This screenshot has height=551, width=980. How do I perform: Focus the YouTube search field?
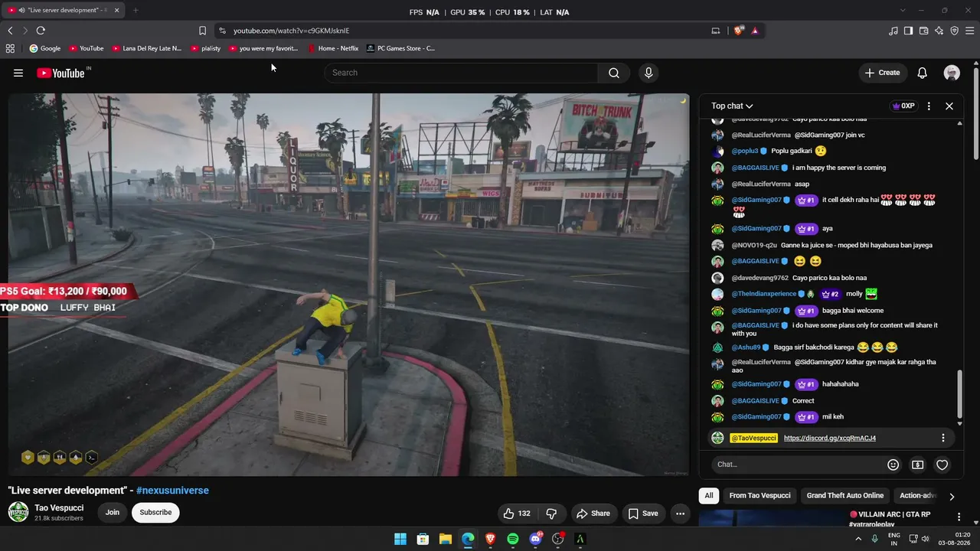(461, 73)
